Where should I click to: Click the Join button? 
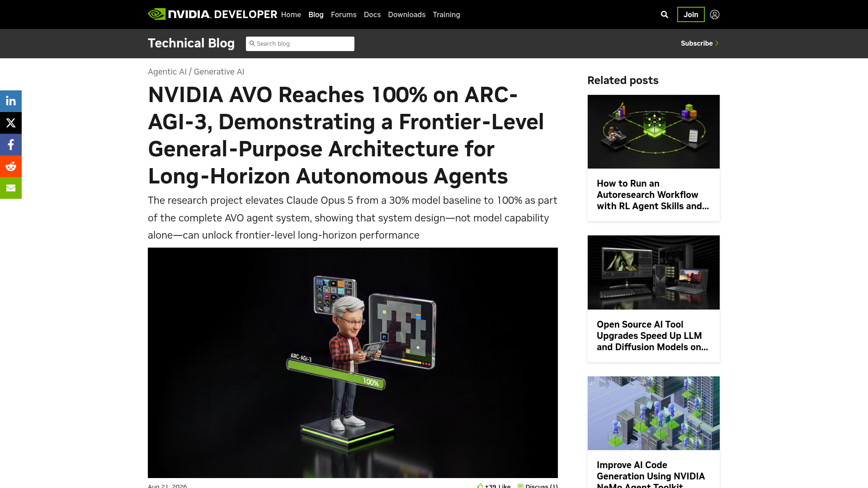pos(691,14)
